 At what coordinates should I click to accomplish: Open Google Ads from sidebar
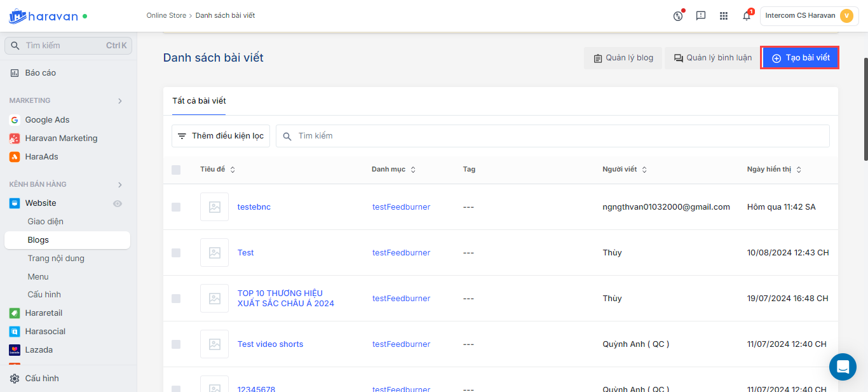47,119
